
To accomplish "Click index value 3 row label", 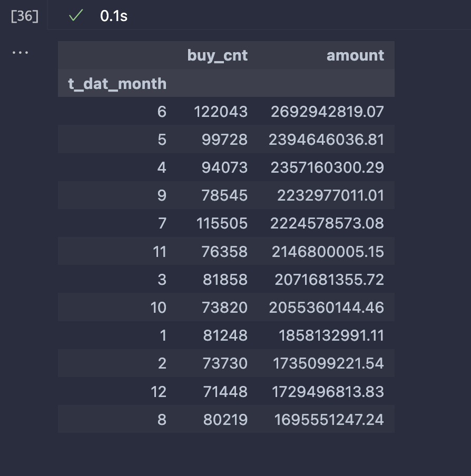I will [x=162, y=280].
